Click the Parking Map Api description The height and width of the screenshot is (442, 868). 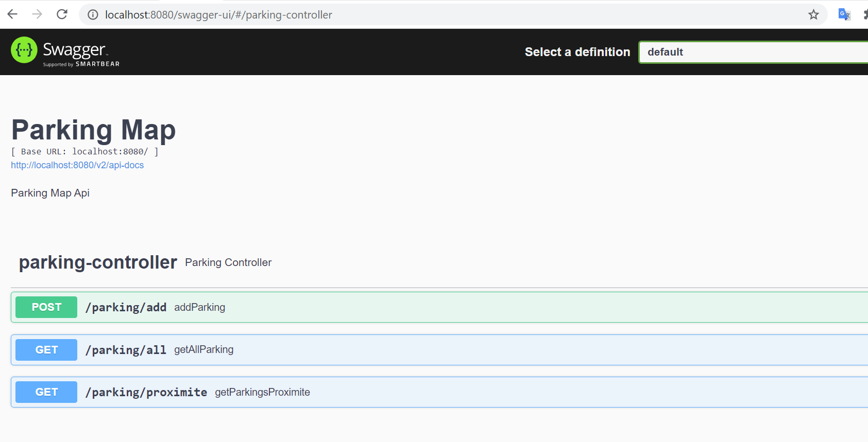[50, 193]
